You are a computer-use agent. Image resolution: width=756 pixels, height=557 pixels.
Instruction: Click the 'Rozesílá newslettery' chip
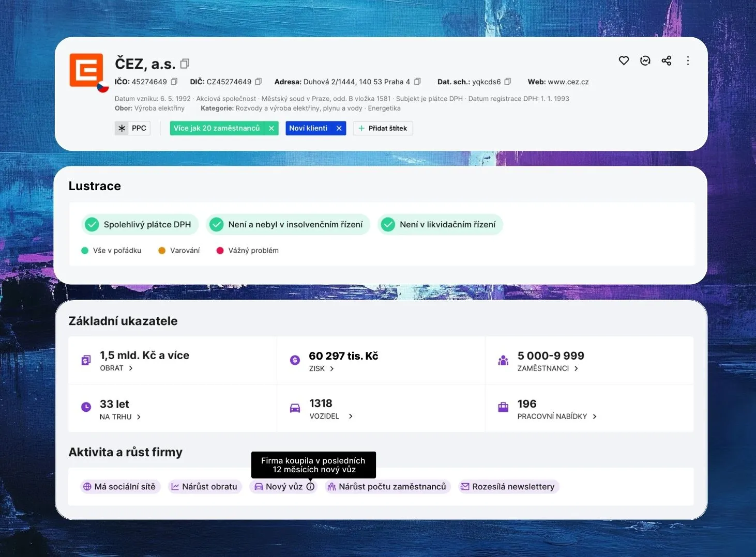[508, 487]
